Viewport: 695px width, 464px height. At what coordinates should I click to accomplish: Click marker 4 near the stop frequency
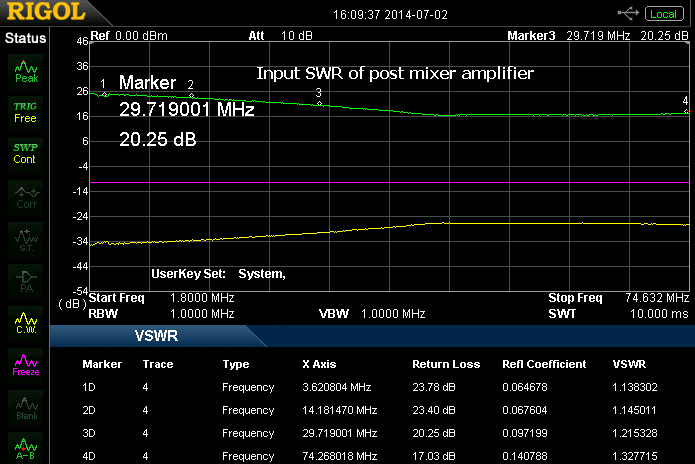pyautogui.click(x=685, y=110)
